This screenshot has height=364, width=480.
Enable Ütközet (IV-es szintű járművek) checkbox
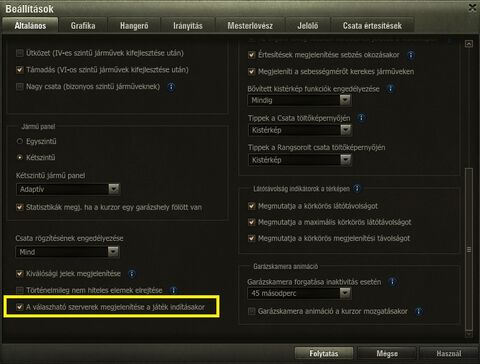point(20,53)
